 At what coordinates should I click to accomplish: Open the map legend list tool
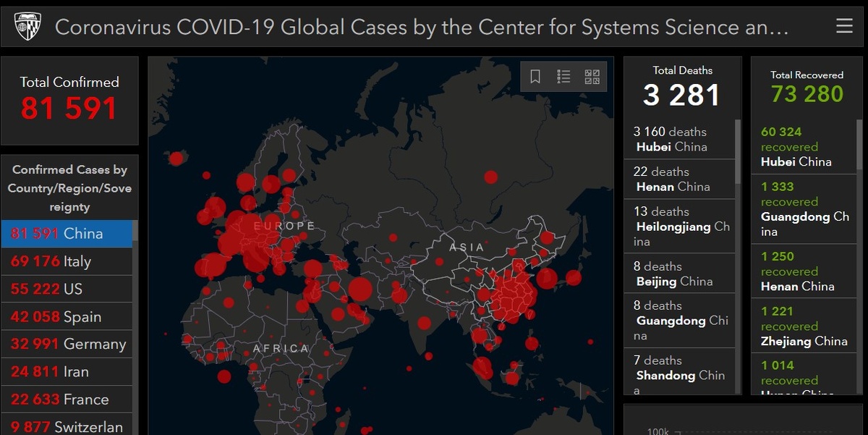coord(564,77)
